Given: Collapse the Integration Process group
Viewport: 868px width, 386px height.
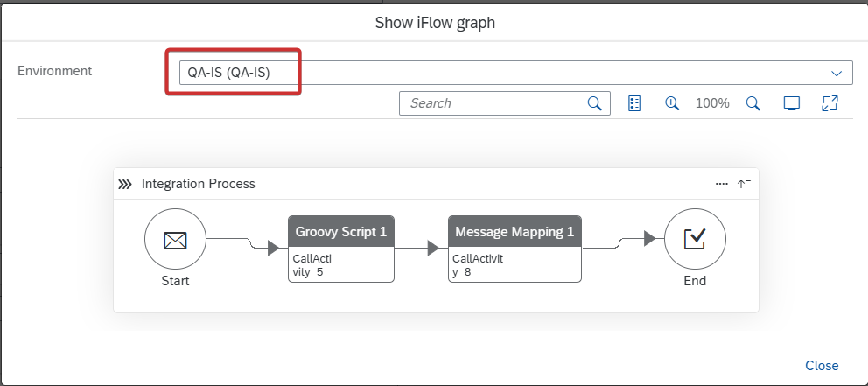Looking at the screenshot, I should (x=744, y=184).
